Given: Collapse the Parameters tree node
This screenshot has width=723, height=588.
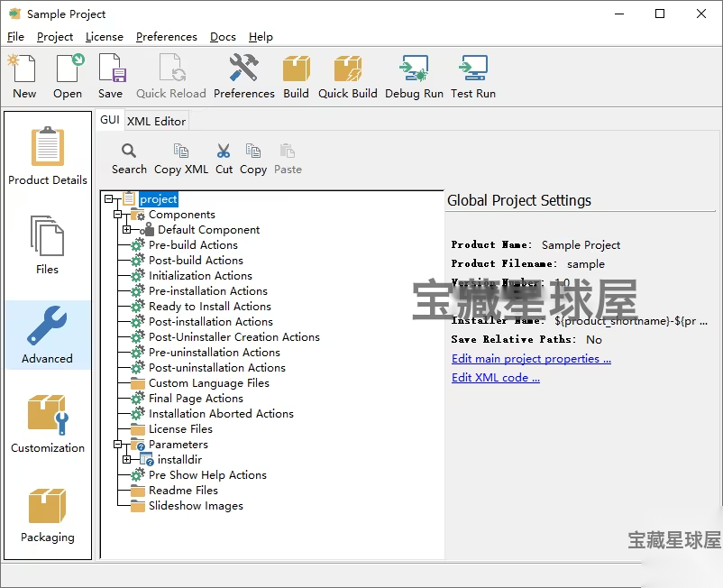Looking at the screenshot, I should click(x=117, y=444).
